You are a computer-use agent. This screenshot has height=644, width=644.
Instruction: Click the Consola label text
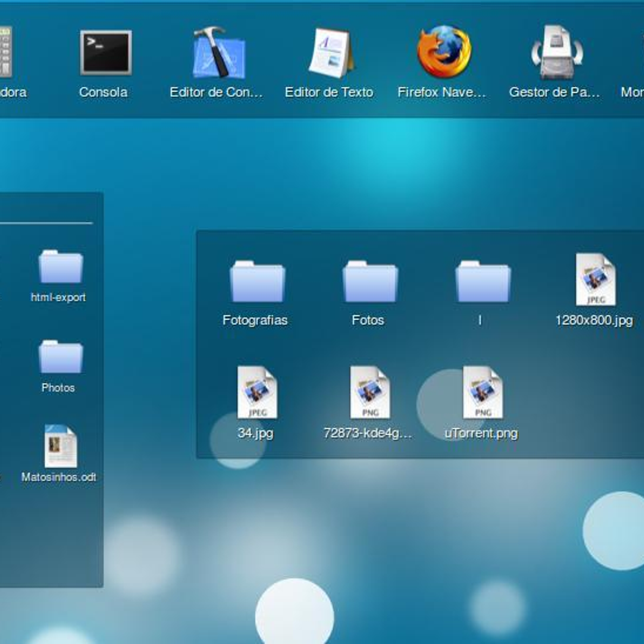[x=103, y=92]
